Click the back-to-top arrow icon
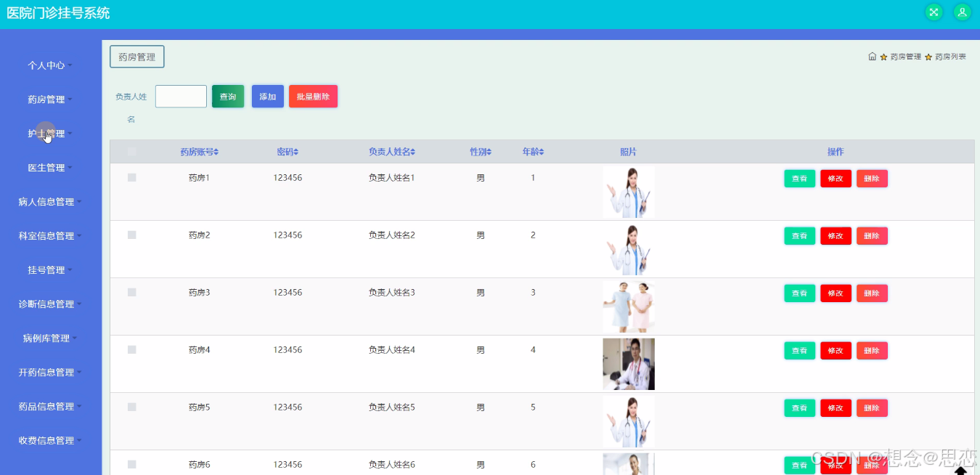 click(x=960, y=471)
